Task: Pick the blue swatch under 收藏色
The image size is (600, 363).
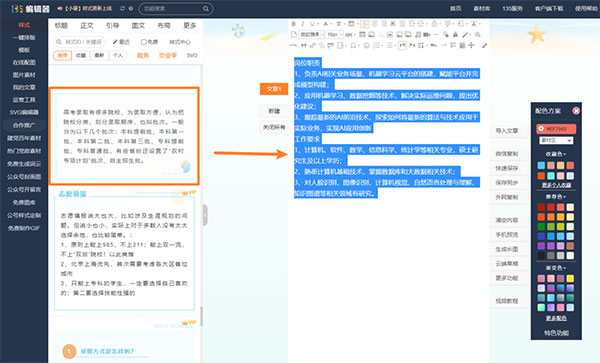Action: click(x=541, y=165)
